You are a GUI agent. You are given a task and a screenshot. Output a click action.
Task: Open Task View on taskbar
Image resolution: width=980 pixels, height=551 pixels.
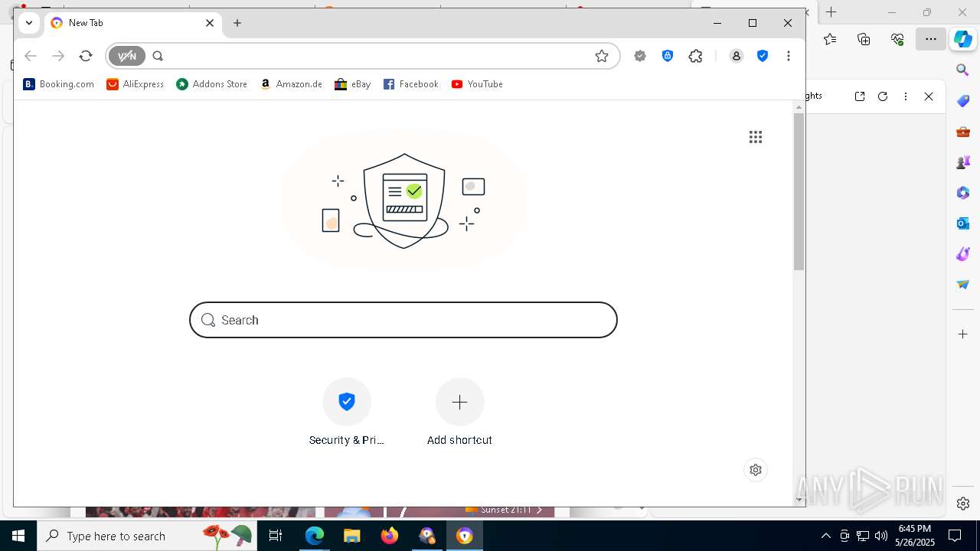coord(276,536)
